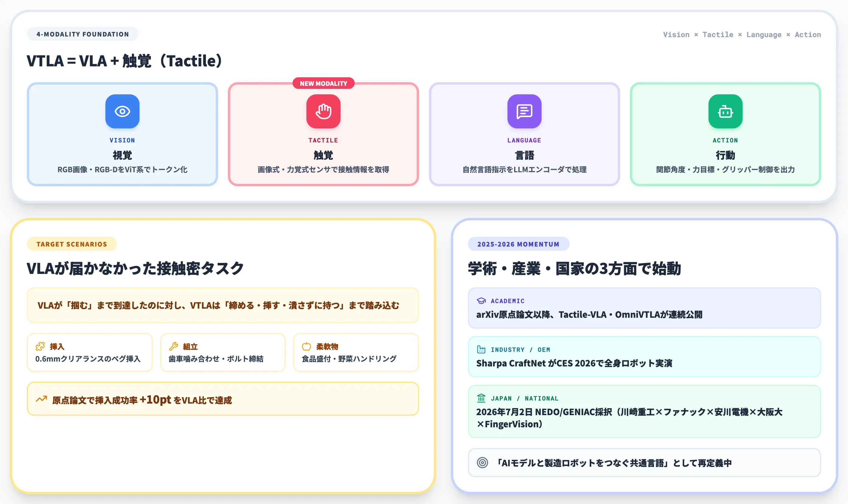Select the NEW MODALITY badge

coord(323,84)
